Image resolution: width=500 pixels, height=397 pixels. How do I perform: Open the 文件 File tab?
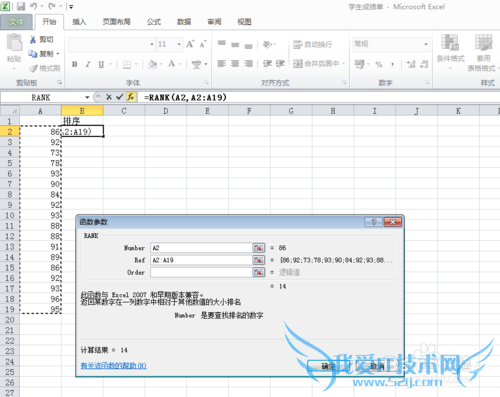(x=16, y=22)
